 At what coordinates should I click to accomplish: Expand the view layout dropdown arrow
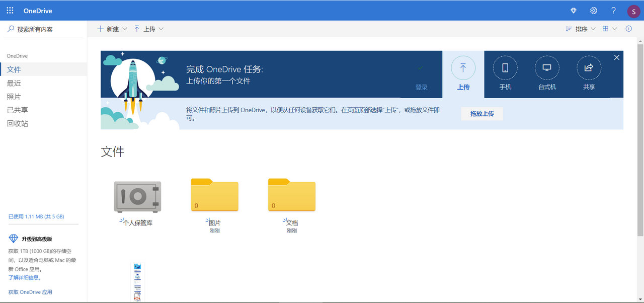[615, 29]
